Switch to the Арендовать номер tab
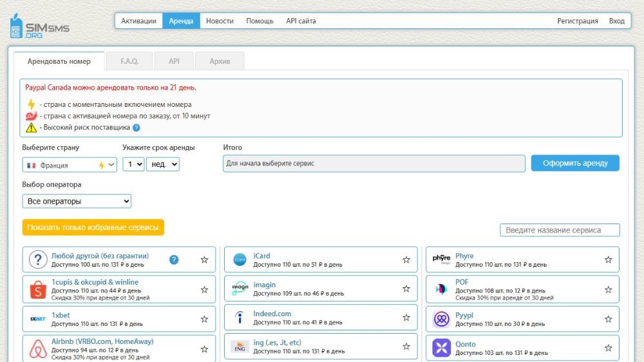 (59, 61)
